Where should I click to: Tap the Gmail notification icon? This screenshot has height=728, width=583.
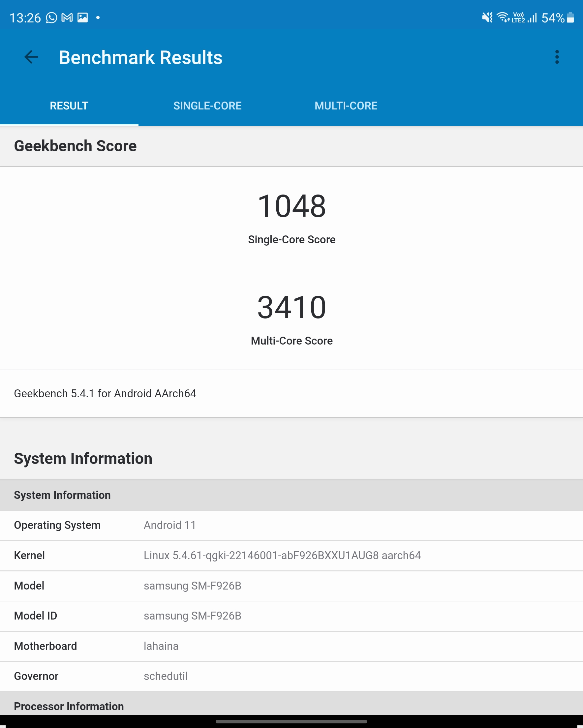tap(67, 17)
